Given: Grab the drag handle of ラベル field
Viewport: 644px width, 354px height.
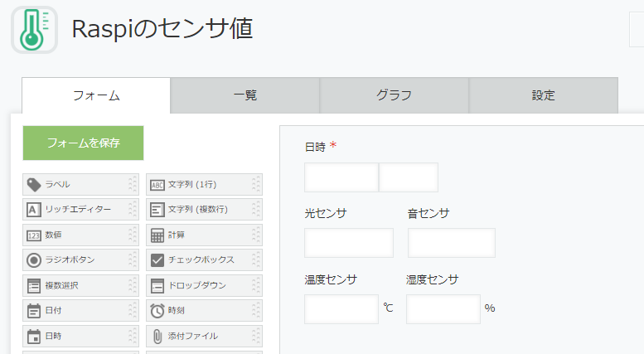Looking at the screenshot, I should pos(133,184).
